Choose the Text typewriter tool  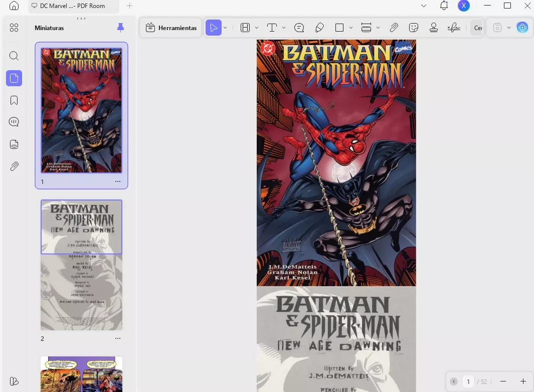tap(272, 28)
